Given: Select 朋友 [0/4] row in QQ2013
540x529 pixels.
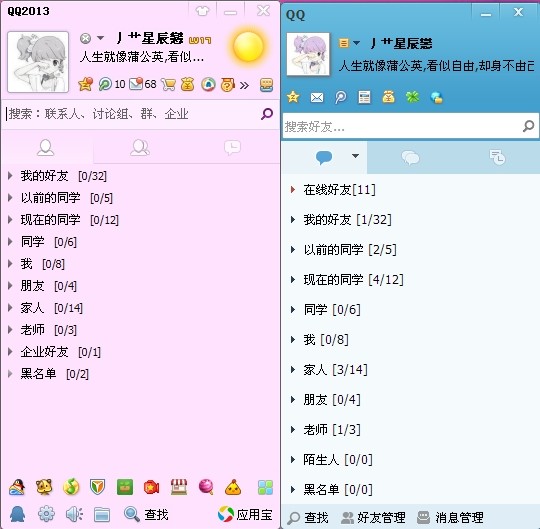Looking at the screenshot, I should (x=140, y=286).
